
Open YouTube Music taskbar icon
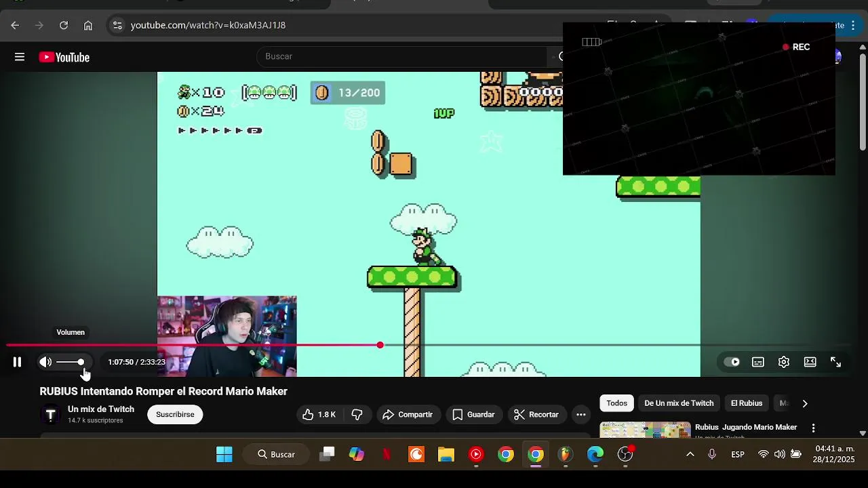[x=476, y=454]
